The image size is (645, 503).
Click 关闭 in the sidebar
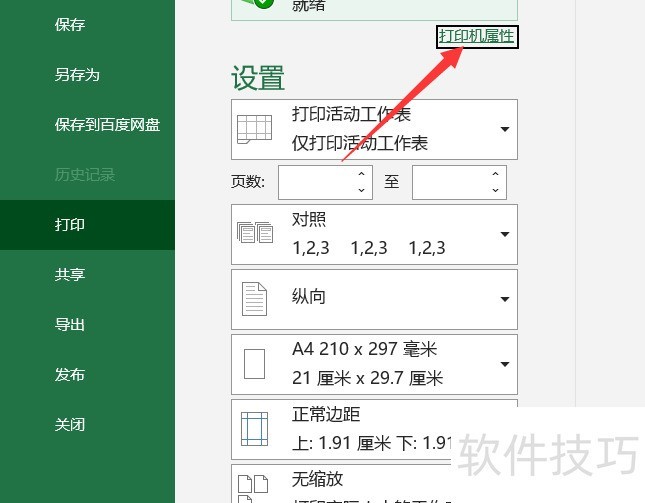(x=70, y=424)
